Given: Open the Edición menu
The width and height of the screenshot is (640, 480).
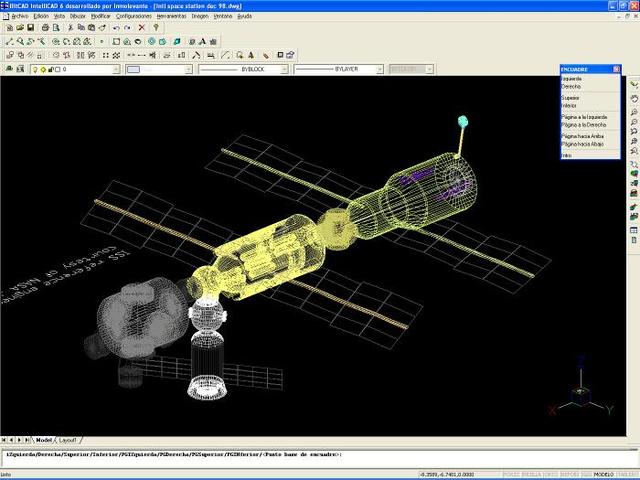Looking at the screenshot, I should [41, 16].
